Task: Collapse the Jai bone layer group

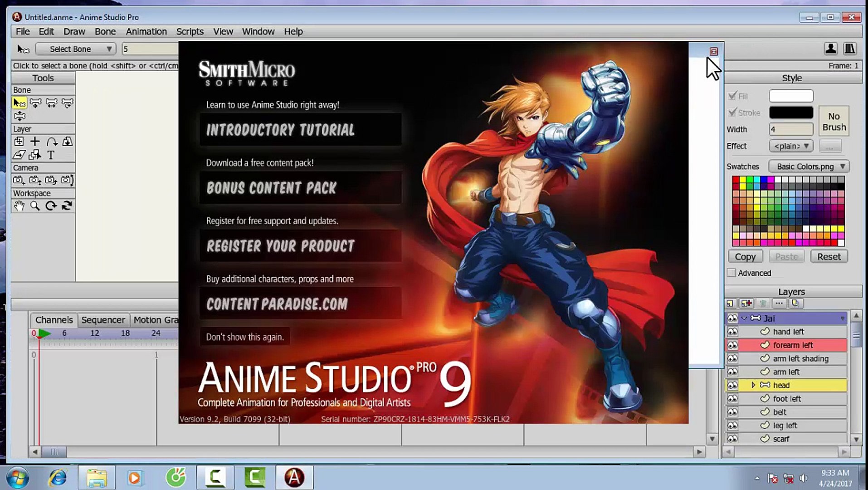Action: 744,318
